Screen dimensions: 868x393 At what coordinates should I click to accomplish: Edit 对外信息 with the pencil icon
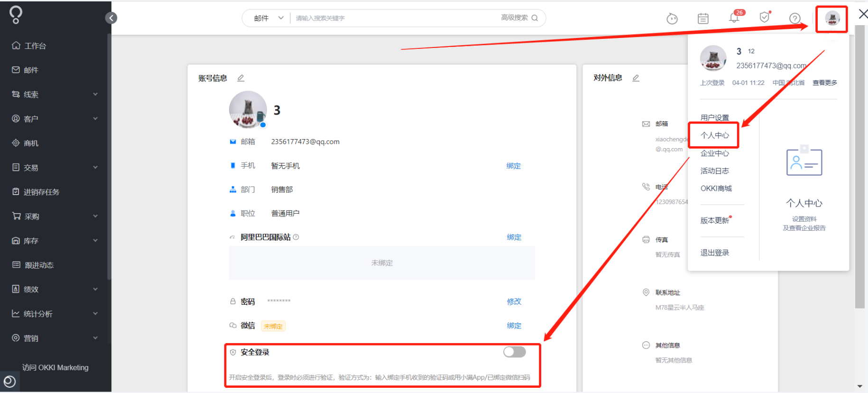[x=636, y=78]
